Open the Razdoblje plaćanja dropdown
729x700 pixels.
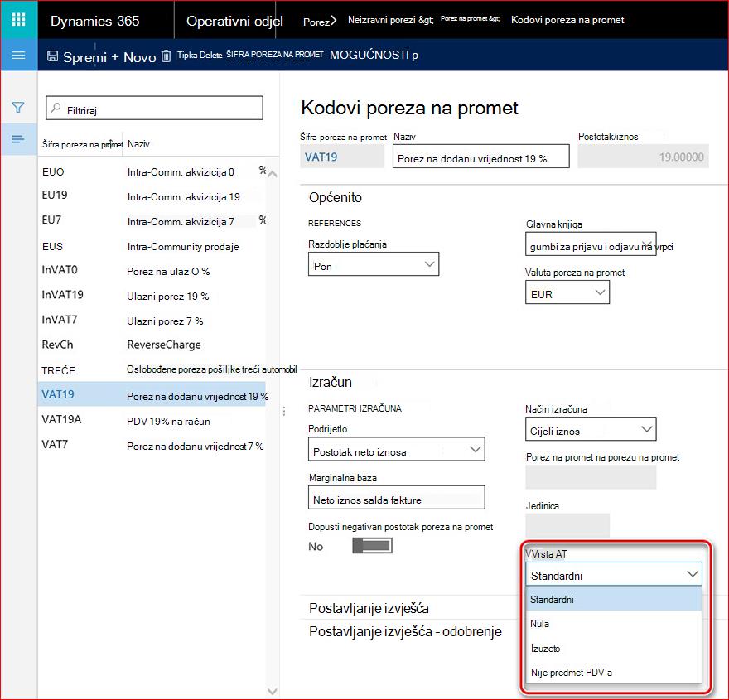[x=374, y=264]
